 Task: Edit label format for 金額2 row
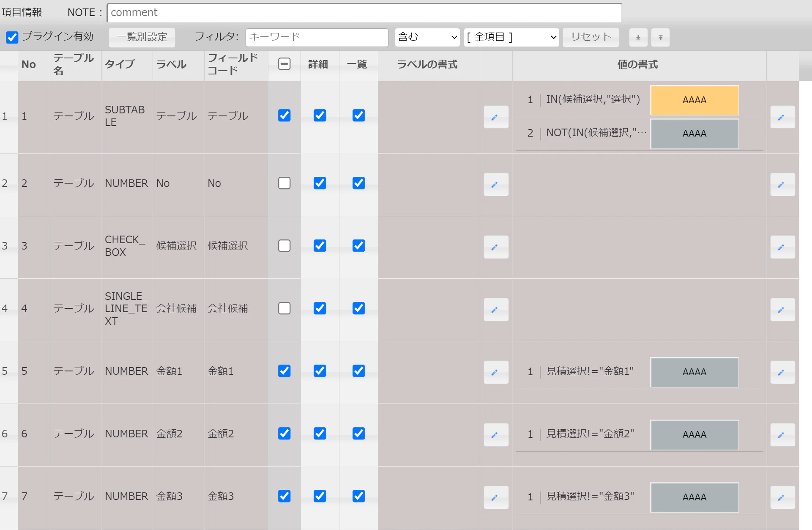coord(496,434)
